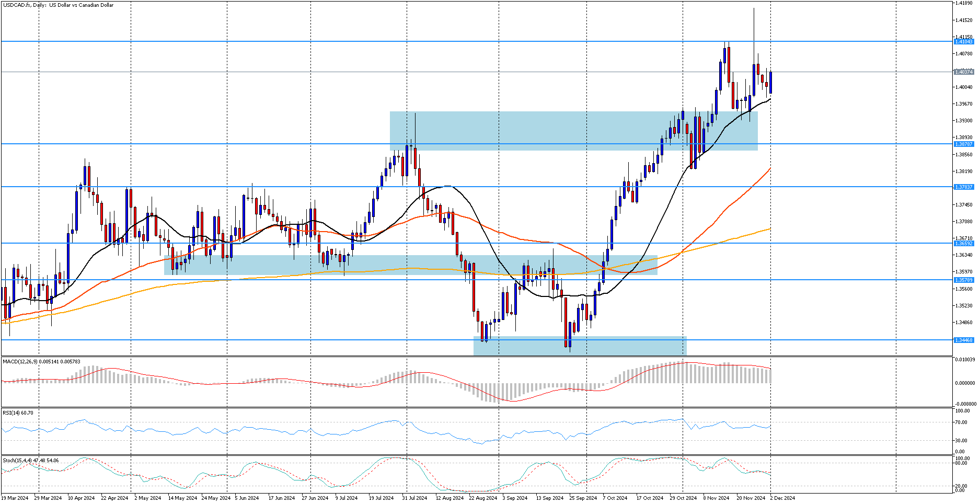
Task: Click the 7 Oct 2024 date label
Action: [x=615, y=498]
